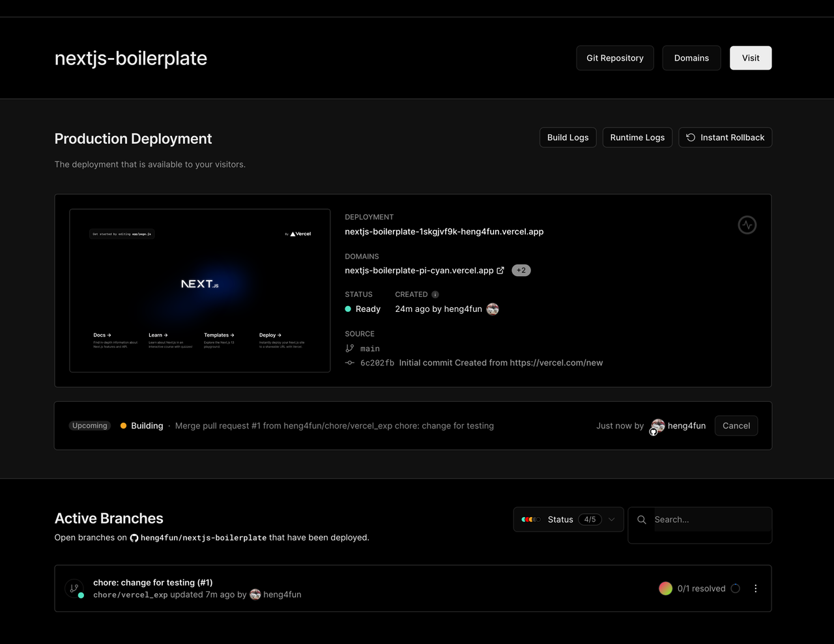
Task: Click the heng4fun/nextjs-boilerplate repository link
Action: click(203, 538)
